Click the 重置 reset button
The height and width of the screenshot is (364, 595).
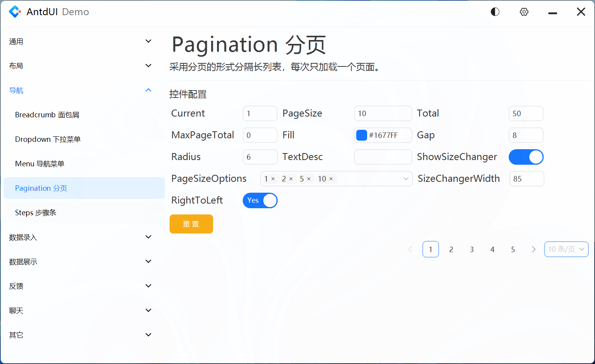191,224
